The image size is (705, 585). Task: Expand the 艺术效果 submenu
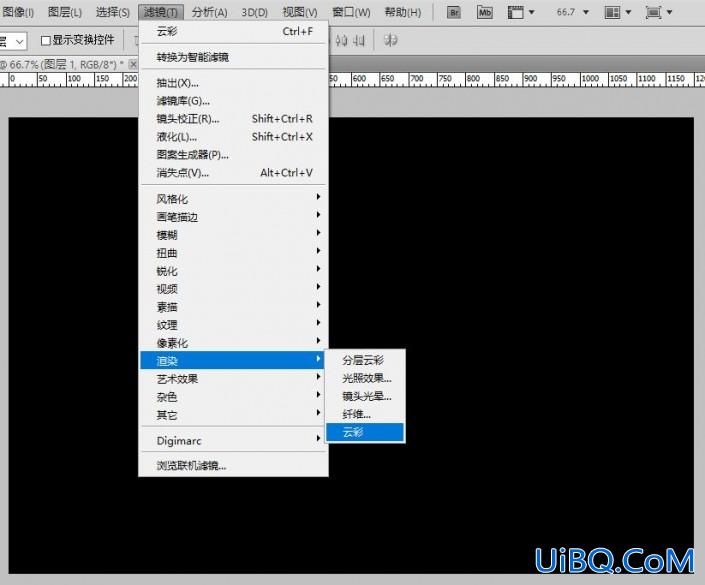tap(233, 378)
